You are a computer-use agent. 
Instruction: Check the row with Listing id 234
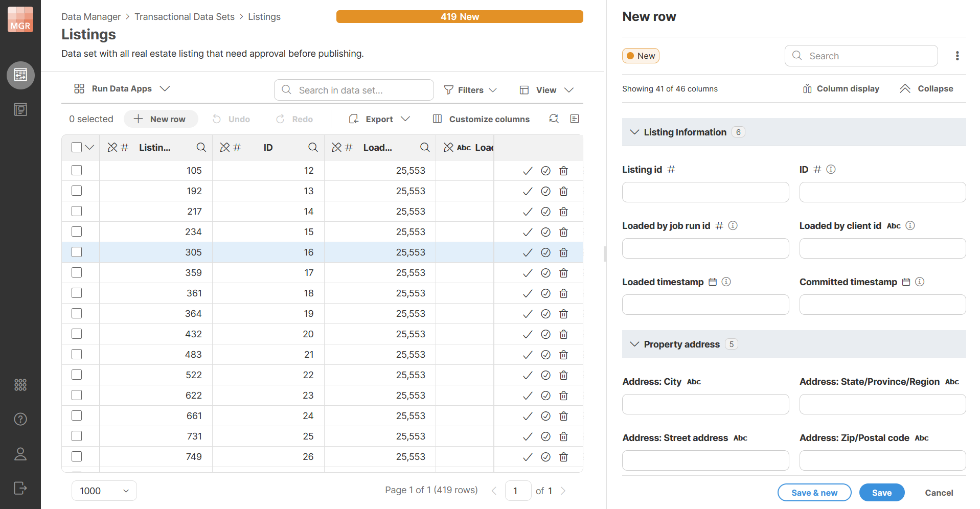point(77,232)
